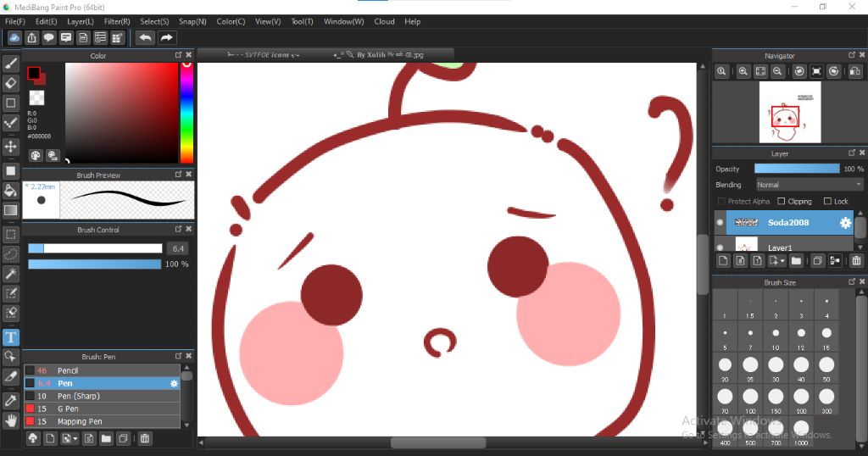The height and width of the screenshot is (456, 868).
Task: Delete layer with trash icon in Layer panel
Action: [x=856, y=261]
